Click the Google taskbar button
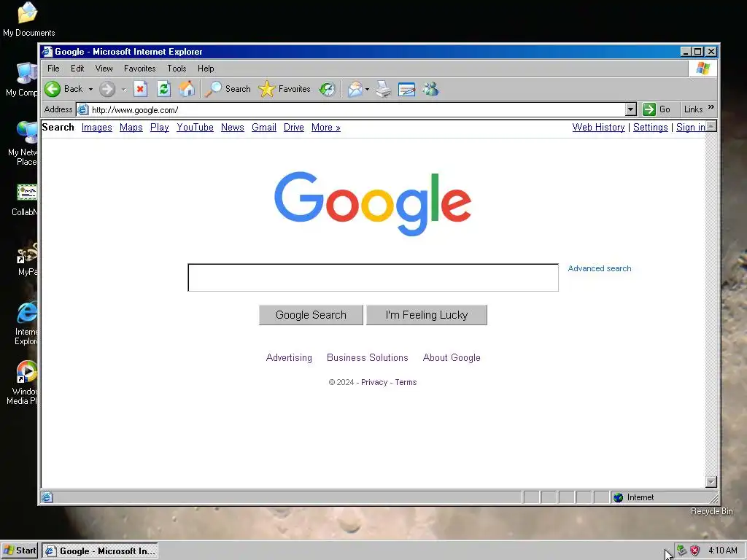747x560 pixels. (x=100, y=551)
